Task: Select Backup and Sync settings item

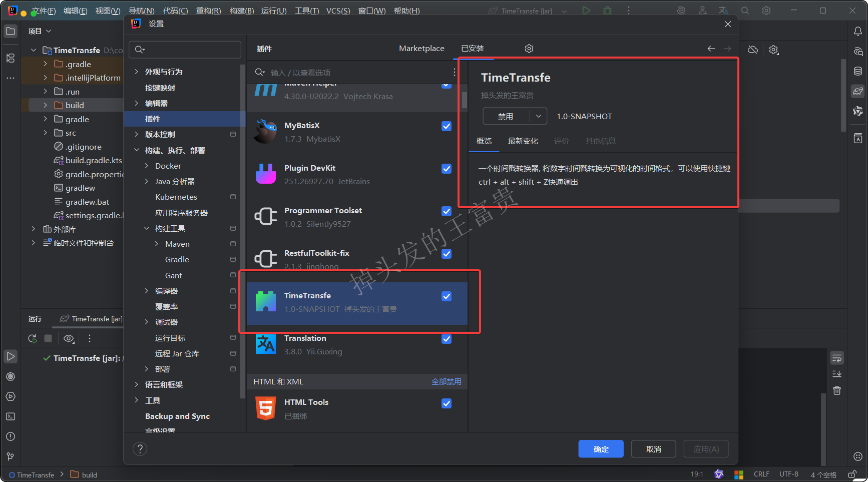Action: click(177, 416)
